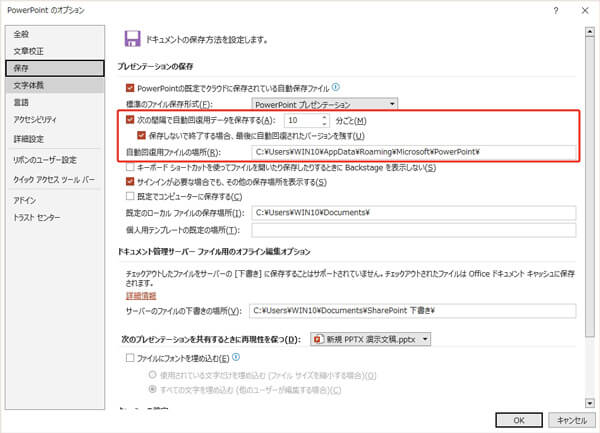Click the AutoRecover minutes value field
This screenshot has height=433, width=600.
pos(303,120)
